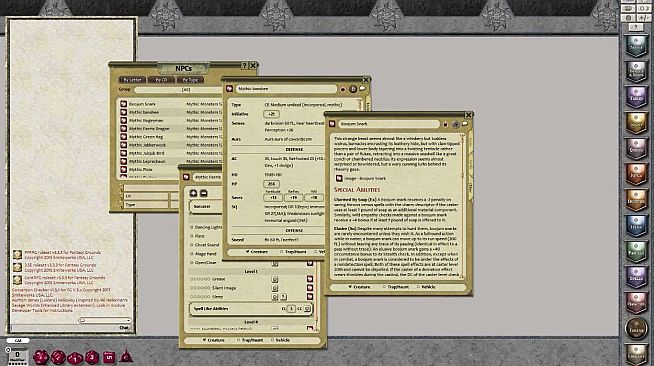The image size is (654, 366).
Task: Click the HP value box in banshee sheet
Action: (272, 184)
